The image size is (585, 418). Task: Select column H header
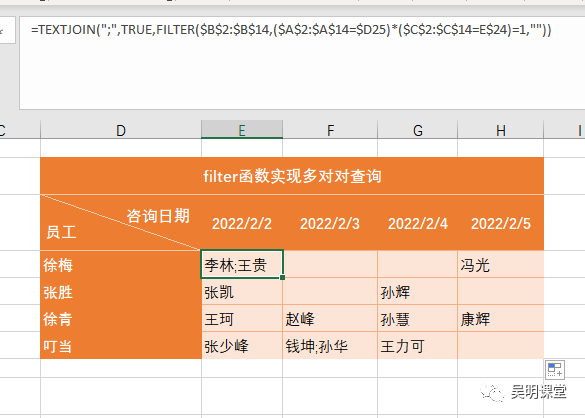tap(500, 130)
